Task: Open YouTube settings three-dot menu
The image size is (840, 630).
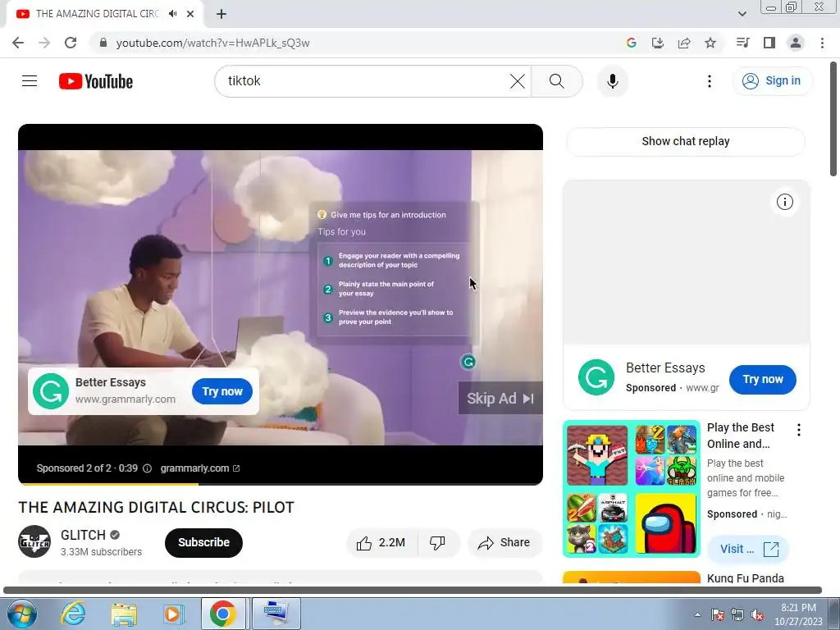Action: coord(710,81)
